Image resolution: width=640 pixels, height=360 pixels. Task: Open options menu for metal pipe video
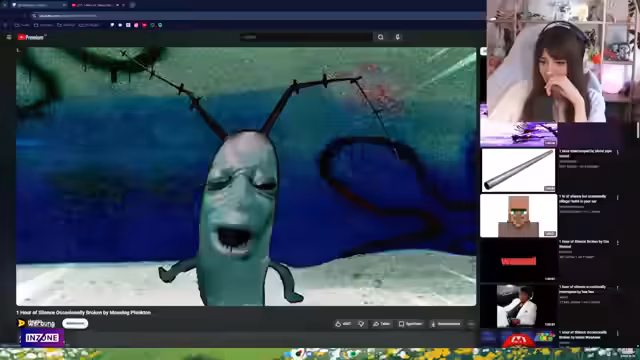[x=618, y=152]
